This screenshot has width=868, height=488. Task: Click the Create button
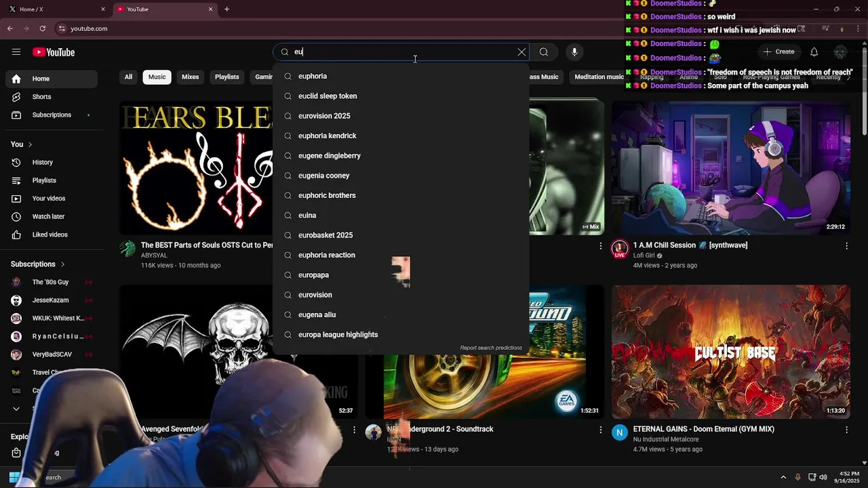coord(778,52)
